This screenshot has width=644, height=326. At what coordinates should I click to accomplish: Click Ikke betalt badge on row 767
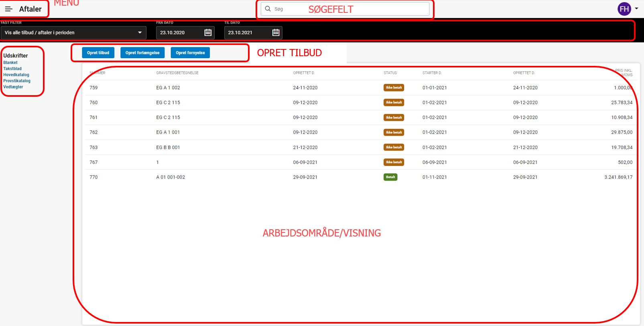pos(394,162)
